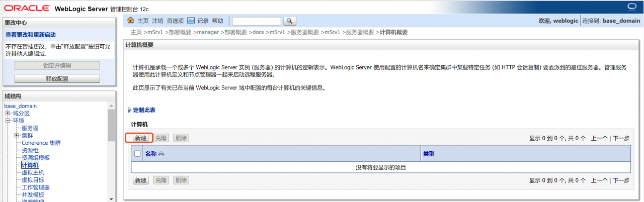Click 下一步 above the table
Image resolution: width=644 pixels, height=202 pixels.
tap(621, 138)
